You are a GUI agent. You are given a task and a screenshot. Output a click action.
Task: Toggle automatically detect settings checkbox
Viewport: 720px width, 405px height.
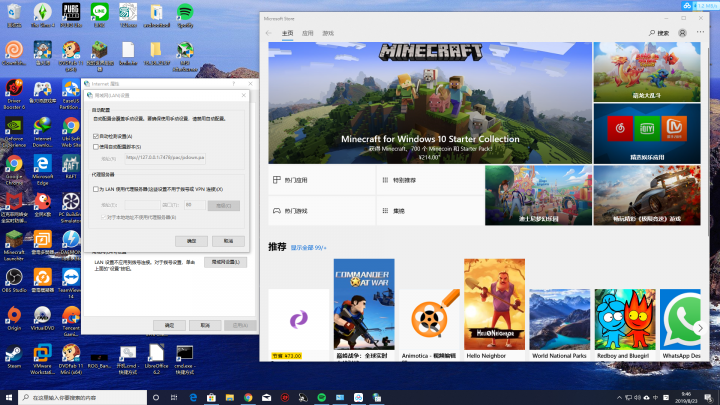(x=96, y=136)
